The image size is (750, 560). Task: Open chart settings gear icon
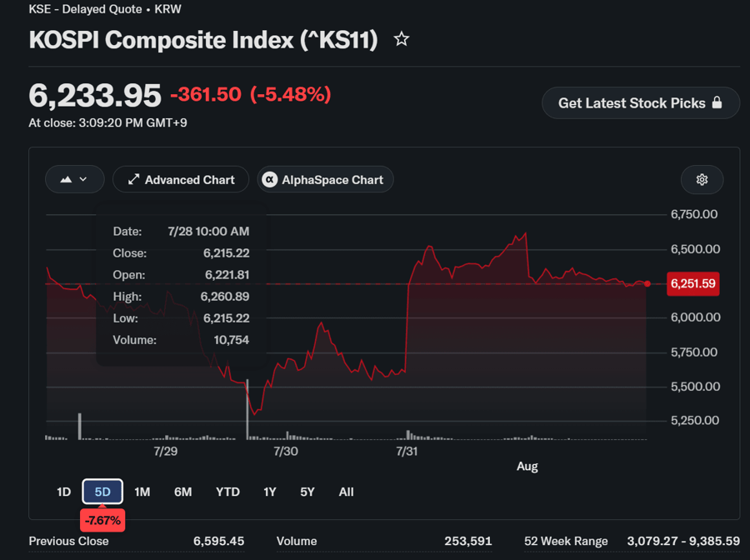(702, 179)
